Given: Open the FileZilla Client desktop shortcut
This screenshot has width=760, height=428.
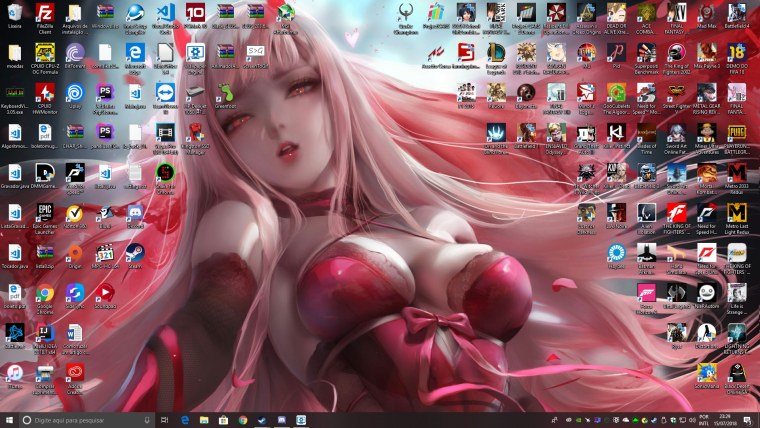Looking at the screenshot, I should click(44, 13).
